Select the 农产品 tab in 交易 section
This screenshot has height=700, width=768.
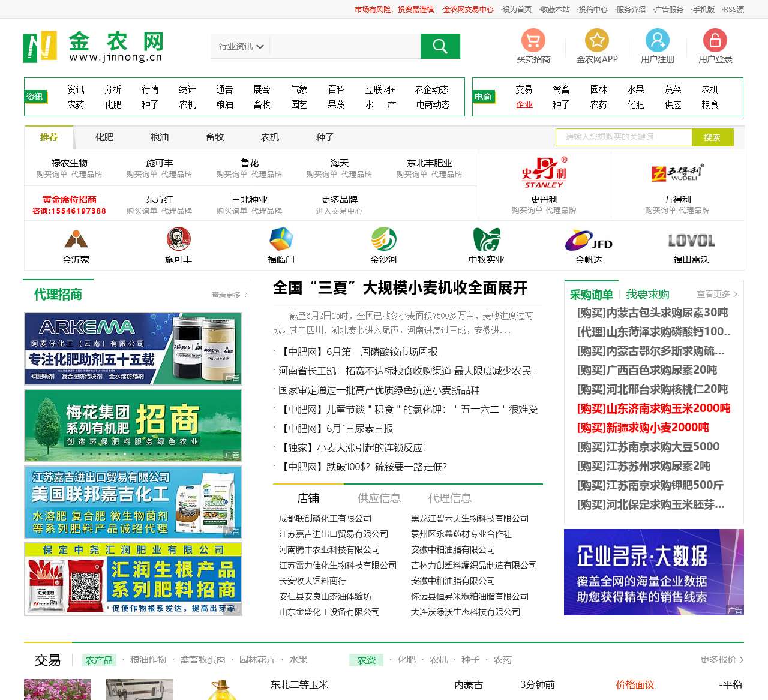[99, 660]
